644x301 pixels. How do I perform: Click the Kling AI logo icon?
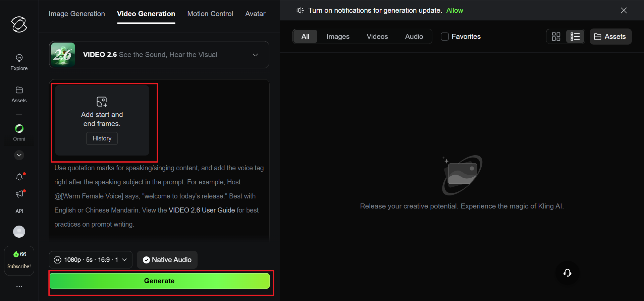pyautogui.click(x=19, y=24)
